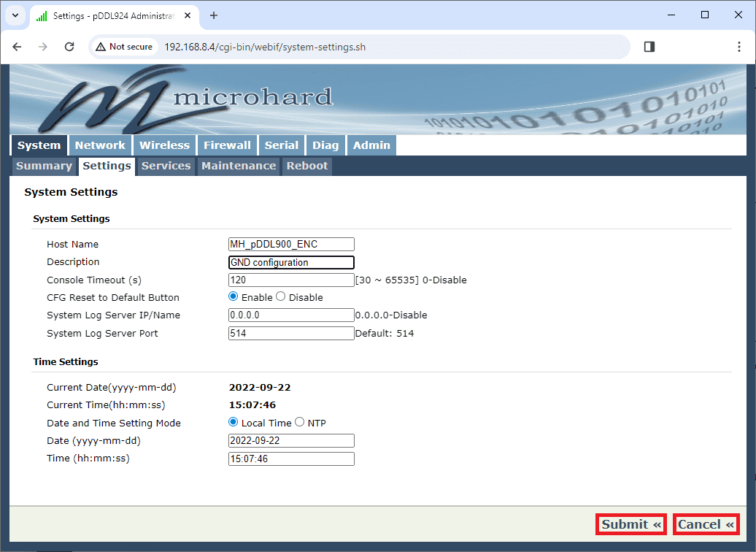Select Disable for CFG Reset button
This screenshot has width=756, height=552.
point(281,297)
